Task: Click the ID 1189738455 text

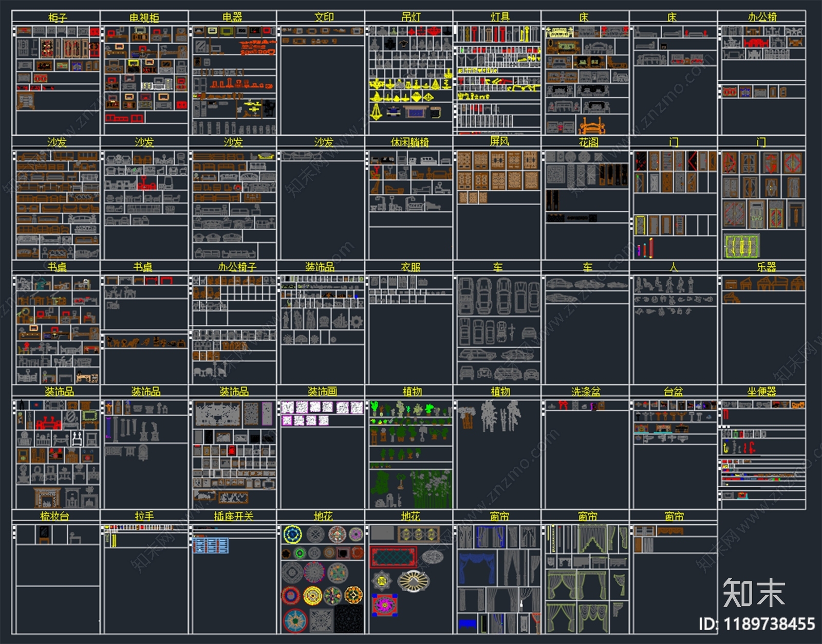Action: (x=756, y=624)
